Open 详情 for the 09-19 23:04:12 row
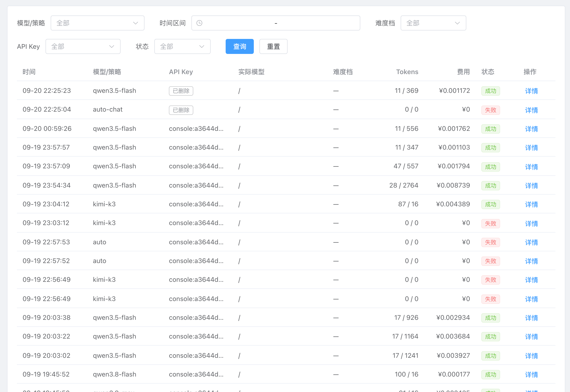This screenshot has width=570, height=392. (531, 204)
